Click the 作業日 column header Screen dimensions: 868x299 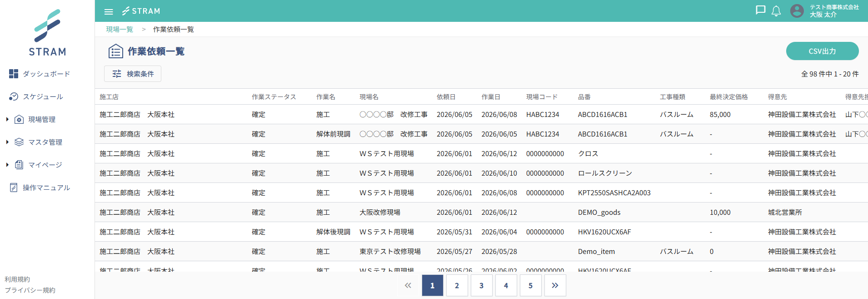click(491, 97)
